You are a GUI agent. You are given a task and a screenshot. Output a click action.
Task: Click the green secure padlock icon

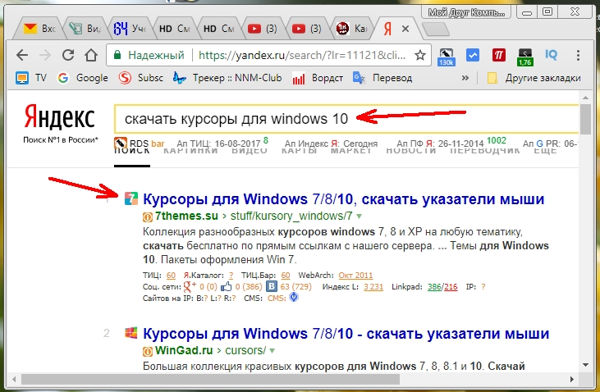click(x=117, y=56)
